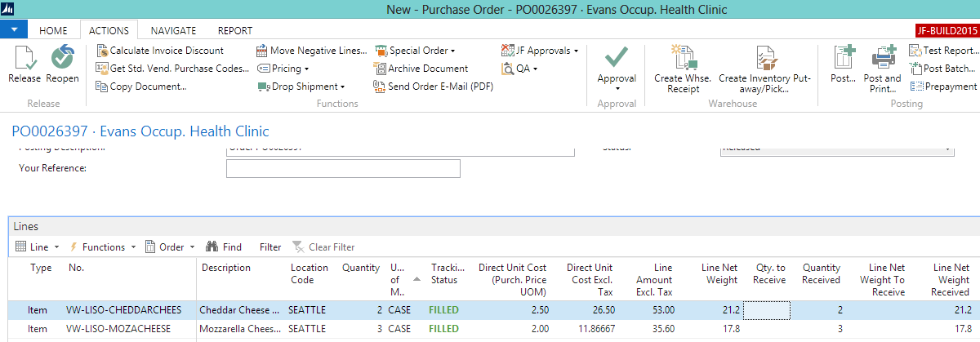Click the Post and Print icon

882,59
